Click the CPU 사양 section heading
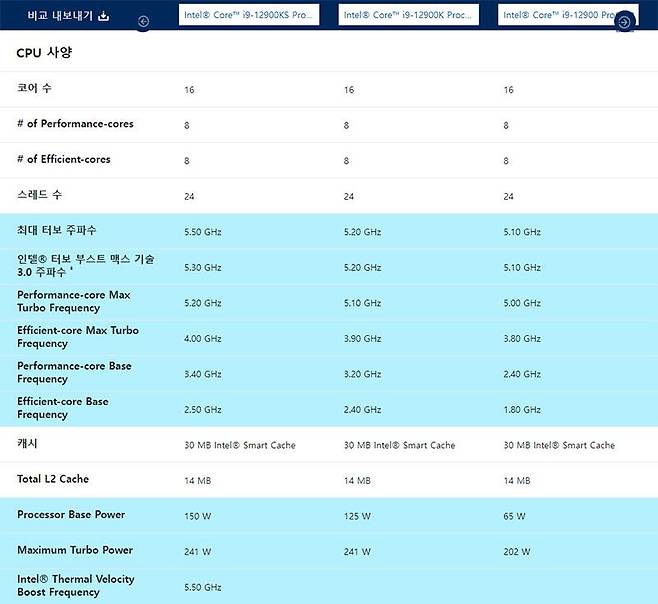Image resolution: width=658 pixels, height=604 pixels. [44, 52]
